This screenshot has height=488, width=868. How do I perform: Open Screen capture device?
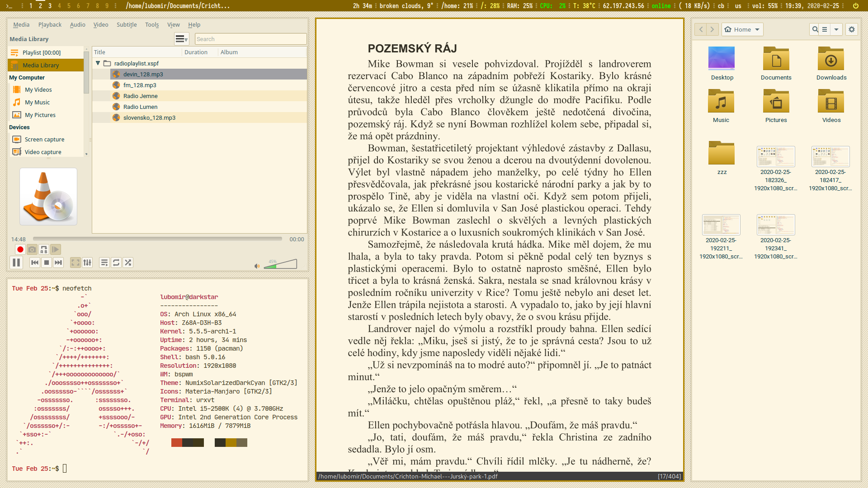click(x=46, y=139)
